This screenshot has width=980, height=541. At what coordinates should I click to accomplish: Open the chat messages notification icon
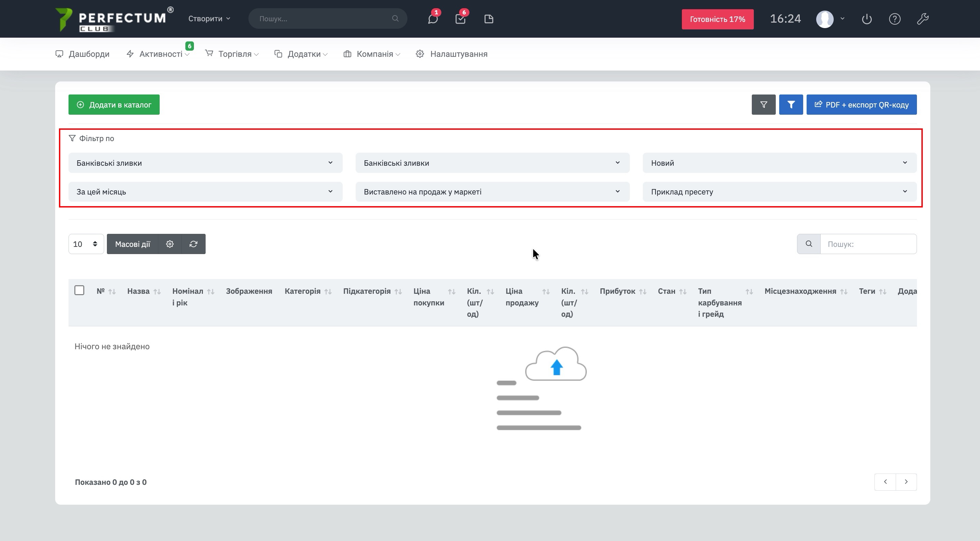[x=432, y=19]
